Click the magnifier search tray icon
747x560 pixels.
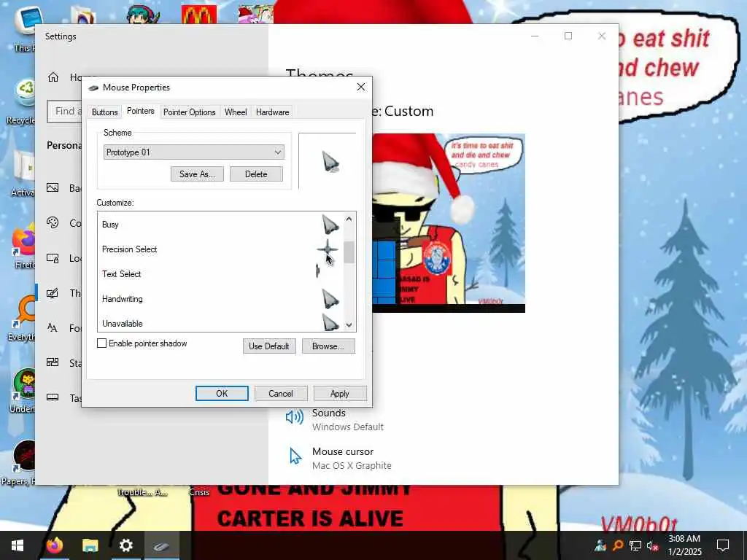[x=618, y=545]
